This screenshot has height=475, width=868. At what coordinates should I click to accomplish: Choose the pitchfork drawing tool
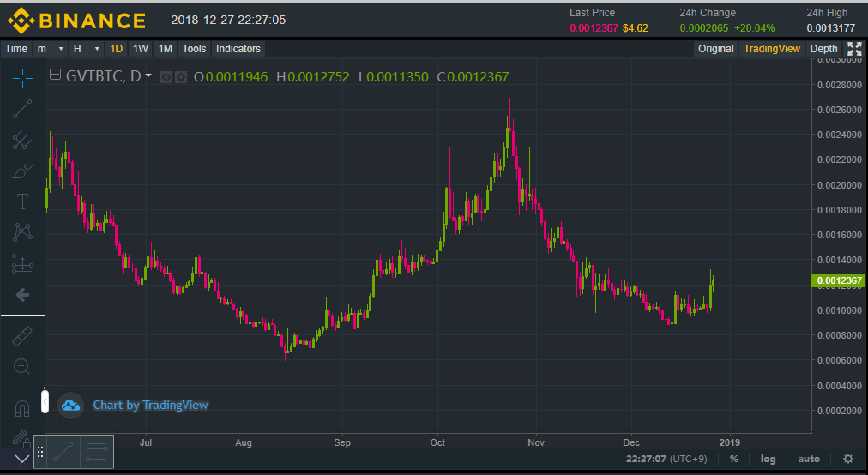[x=22, y=141]
